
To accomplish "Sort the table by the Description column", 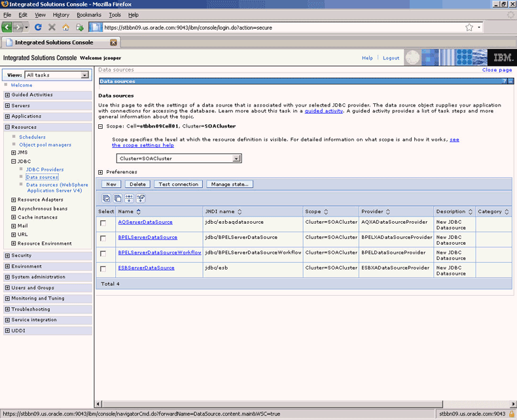I will 470,212.
